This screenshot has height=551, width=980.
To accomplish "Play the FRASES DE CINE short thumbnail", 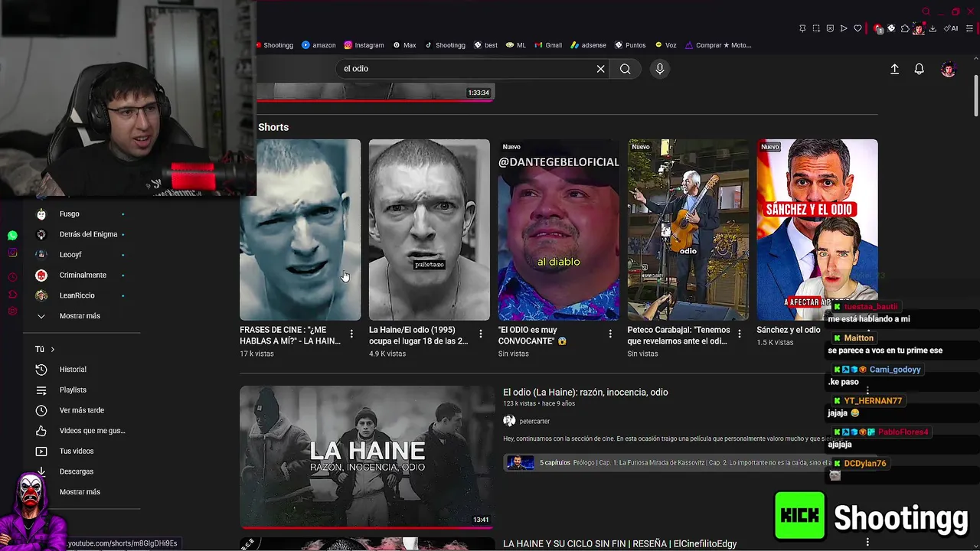I will pyautogui.click(x=300, y=230).
